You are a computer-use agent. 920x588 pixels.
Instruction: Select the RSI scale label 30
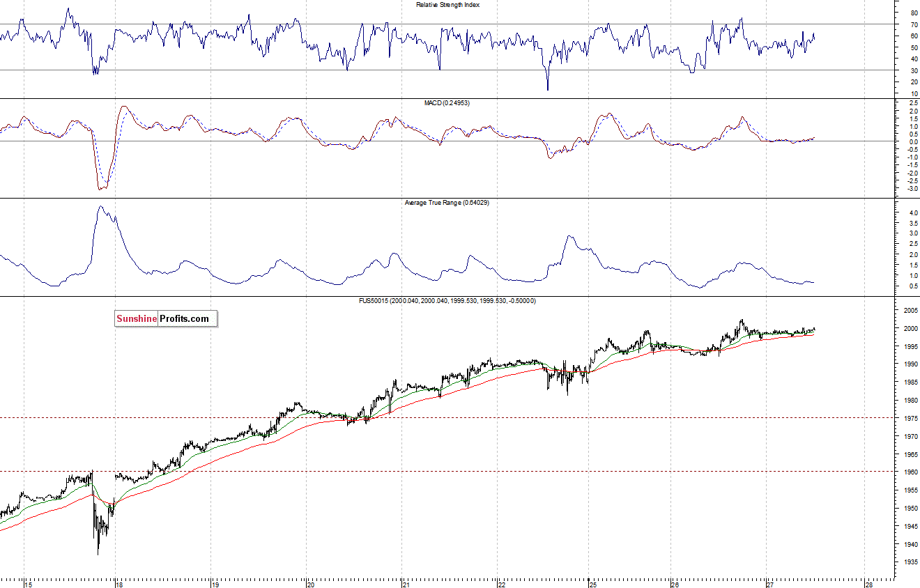pos(914,70)
